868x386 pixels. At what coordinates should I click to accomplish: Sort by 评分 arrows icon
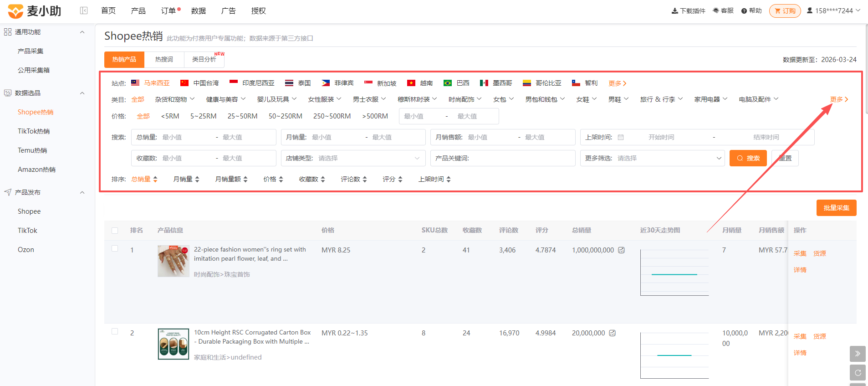point(400,180)
